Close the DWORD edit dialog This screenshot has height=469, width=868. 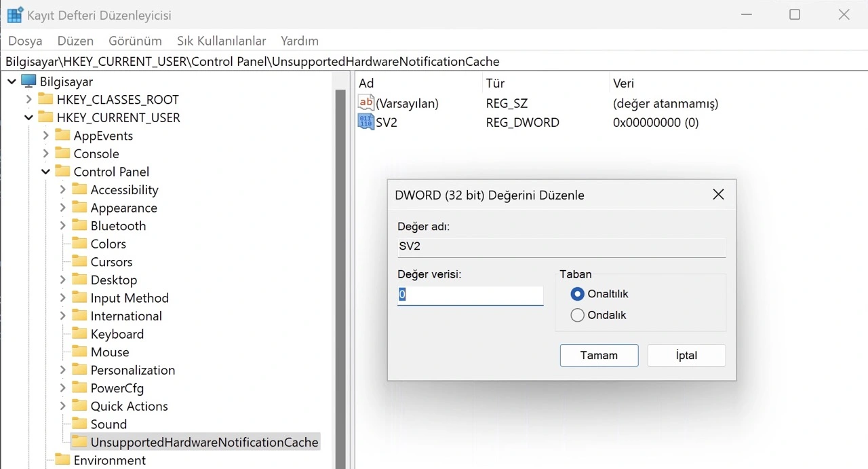(x=719, y=195)
